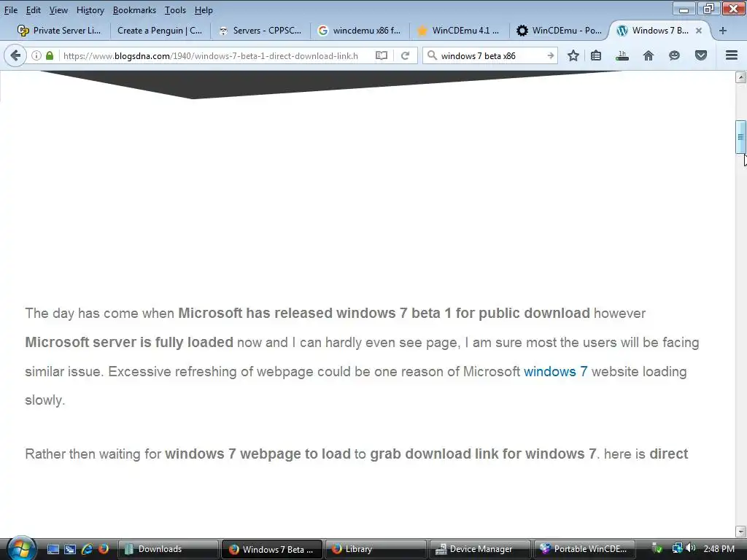The image size is (747, 560).
Task: Close the Windows 7 B... tab
Action: coord(699,31)
